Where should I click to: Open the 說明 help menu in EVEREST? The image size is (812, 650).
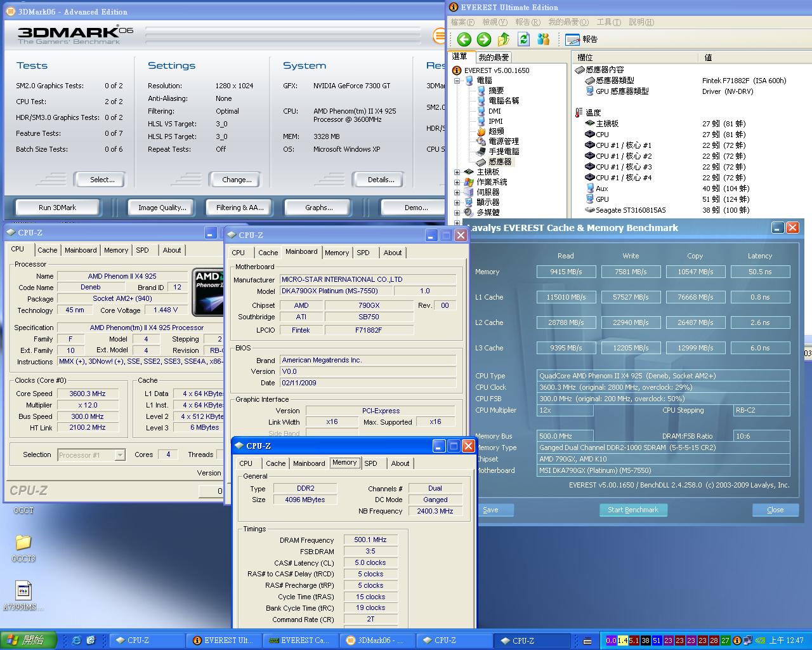[x=641, y=22]
